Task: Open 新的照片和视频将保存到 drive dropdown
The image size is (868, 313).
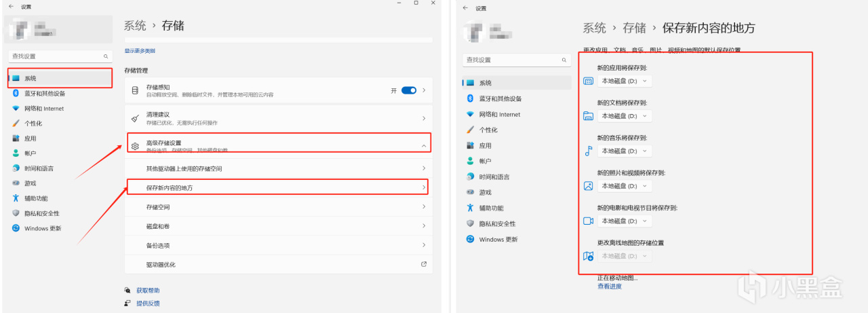Action: (625, 186)
